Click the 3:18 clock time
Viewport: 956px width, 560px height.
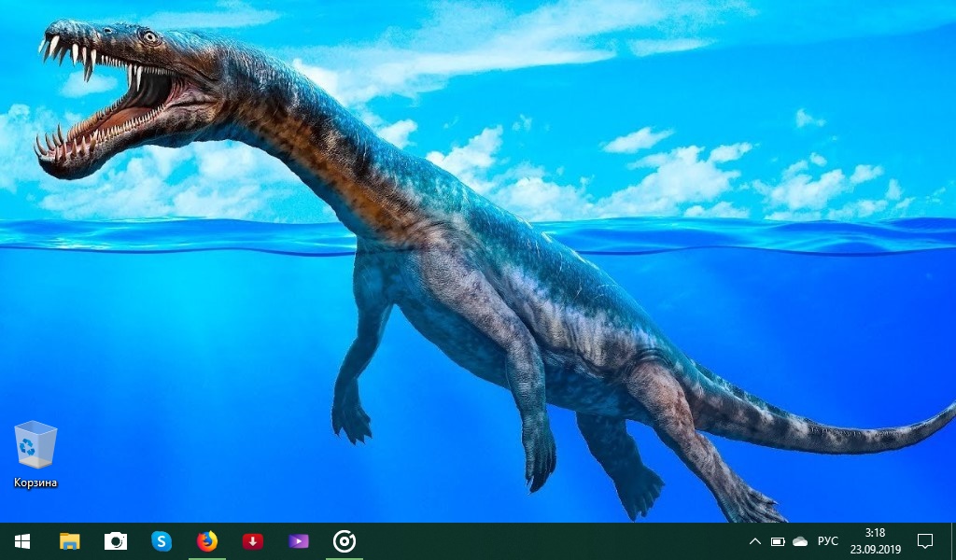[x=875, y=534]
